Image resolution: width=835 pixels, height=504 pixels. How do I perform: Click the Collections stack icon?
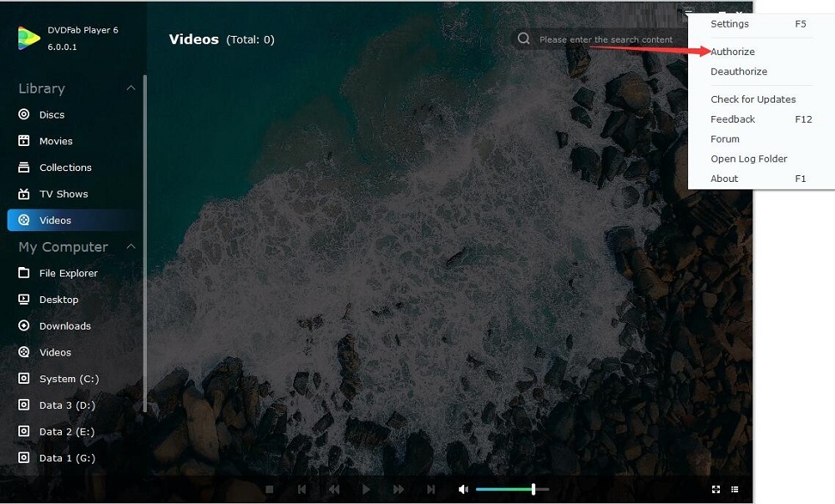coord(24,167)
